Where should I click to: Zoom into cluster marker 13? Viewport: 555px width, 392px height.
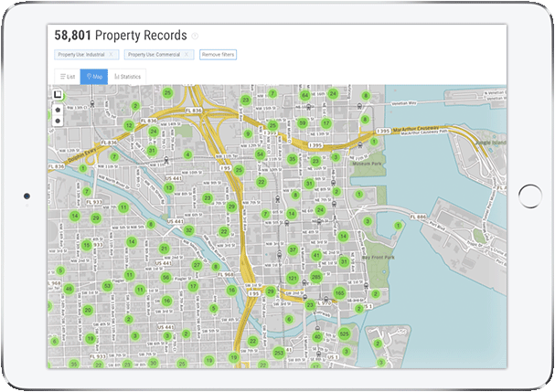point(169,188)
